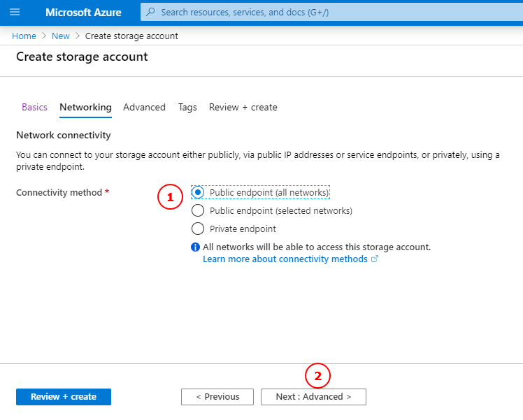
Task: Focus the Search resources, services, and docs field
Action: tap(329, 13)
